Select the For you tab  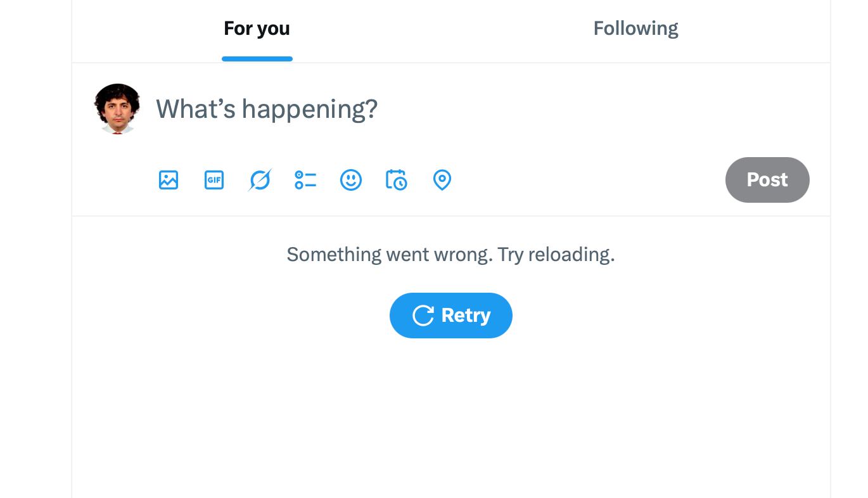(x=257, y=29)
